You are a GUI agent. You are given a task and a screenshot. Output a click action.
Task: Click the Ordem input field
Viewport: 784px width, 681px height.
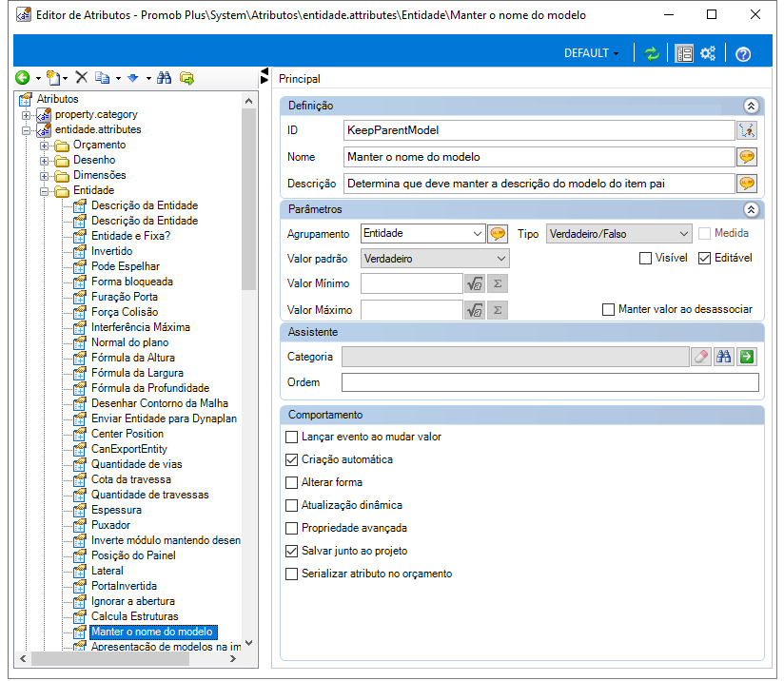point(550,382)
